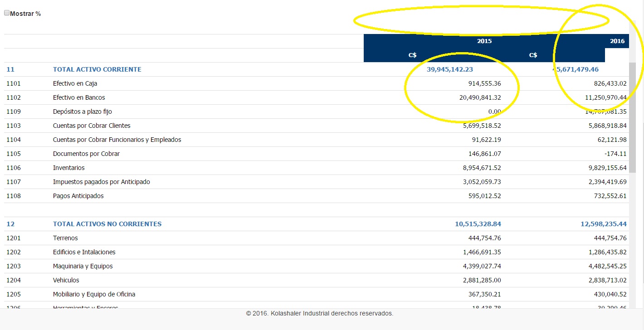Click Mobiliario y Equipo de Oficina label
Viewport: 644px width, 330px height.
click(94, 294)
